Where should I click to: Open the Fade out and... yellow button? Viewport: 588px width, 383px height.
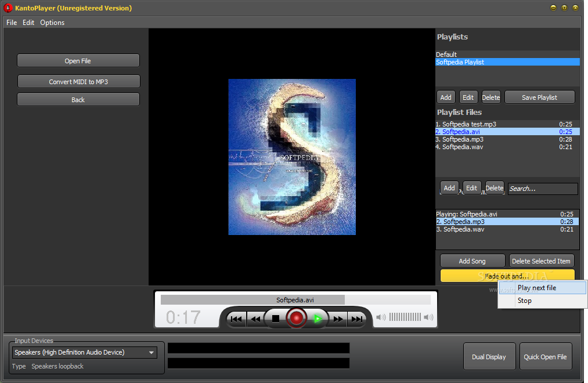click(x=507, y=276)
